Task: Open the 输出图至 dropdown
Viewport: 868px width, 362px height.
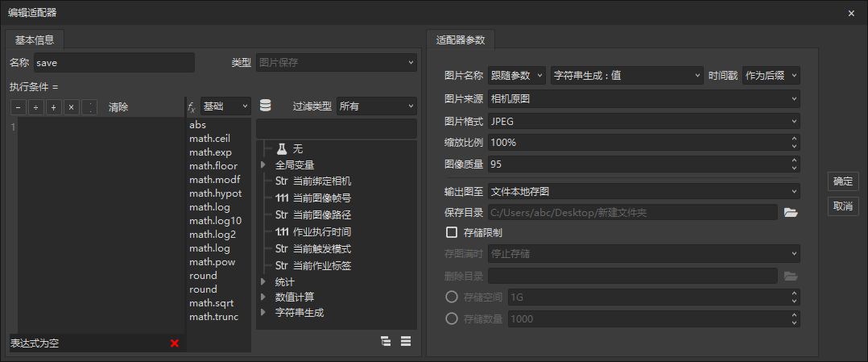Action: [643, 192]
